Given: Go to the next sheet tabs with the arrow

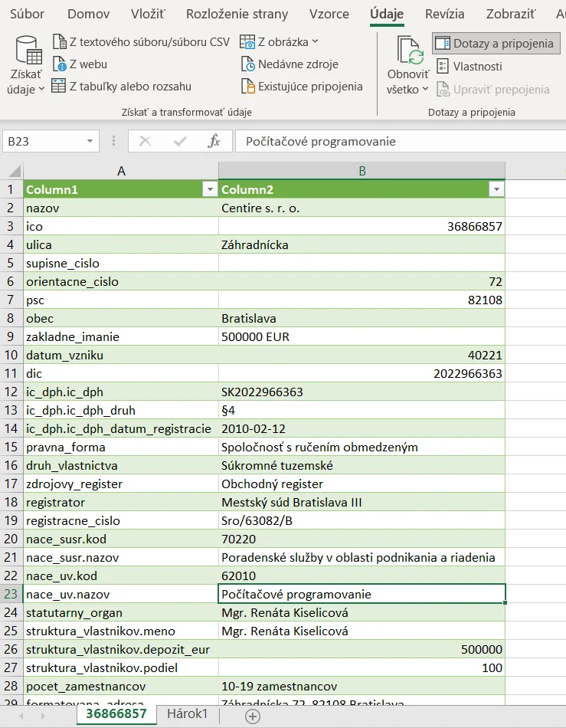Looking at the screenshot, I should click(43, 717).
